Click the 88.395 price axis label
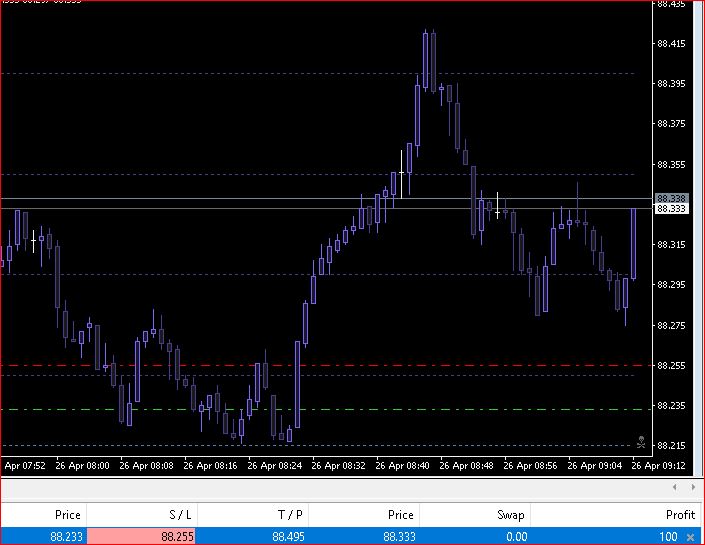 coord(672,84)
